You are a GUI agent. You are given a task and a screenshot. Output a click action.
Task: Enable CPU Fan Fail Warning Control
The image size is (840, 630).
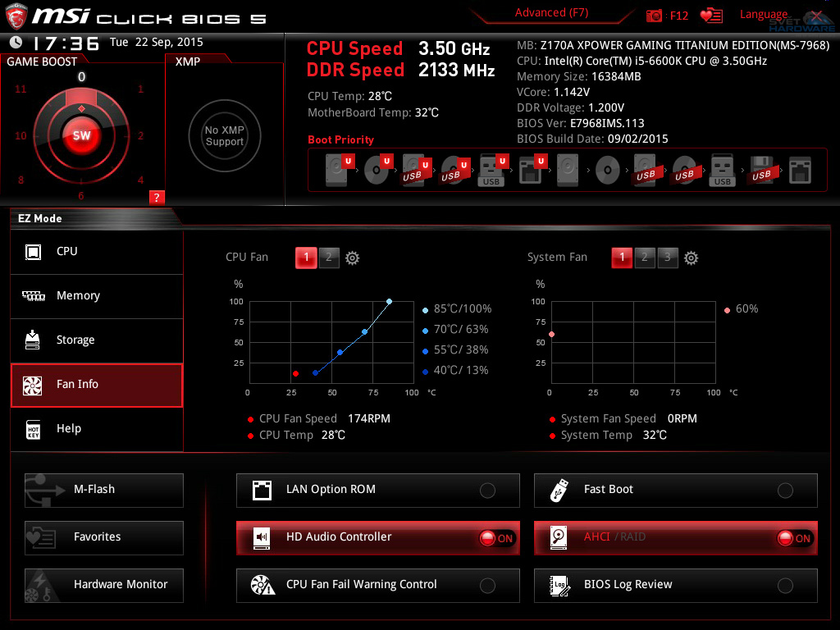(x=487, y=586)
